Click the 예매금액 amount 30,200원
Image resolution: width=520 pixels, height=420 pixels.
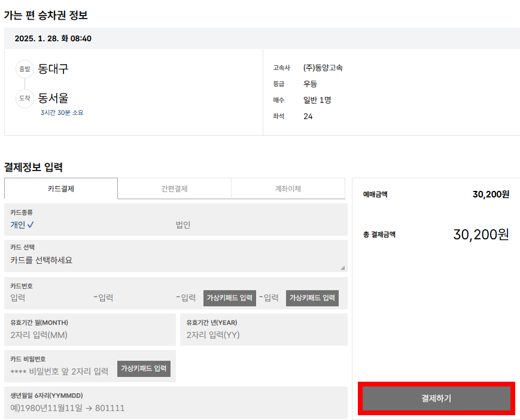tap(491, 194)
